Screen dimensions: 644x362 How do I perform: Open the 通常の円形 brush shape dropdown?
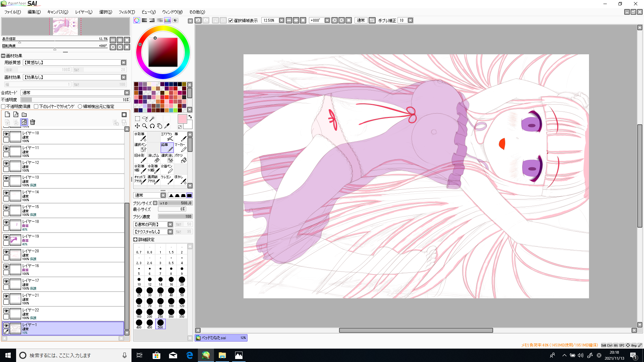[x=170, y=225]
